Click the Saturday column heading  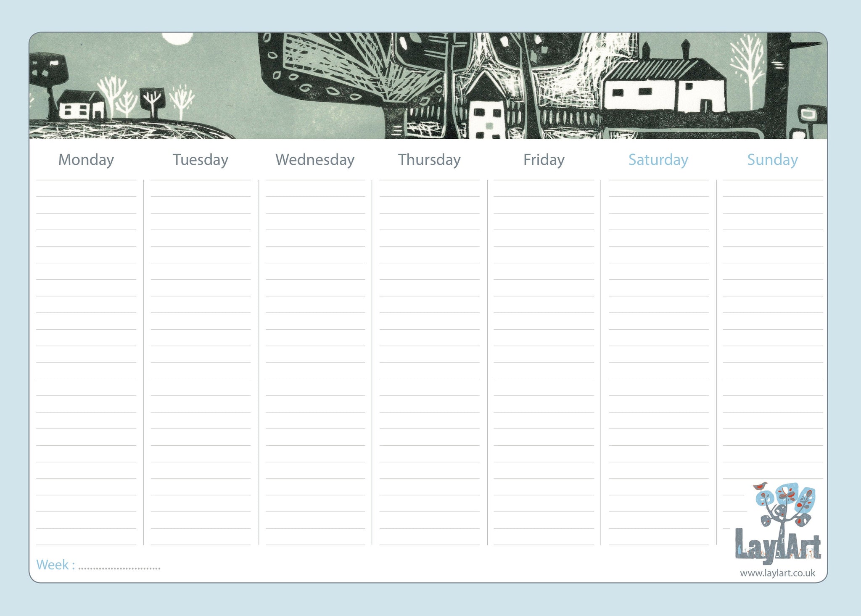(x=658, y=160)
